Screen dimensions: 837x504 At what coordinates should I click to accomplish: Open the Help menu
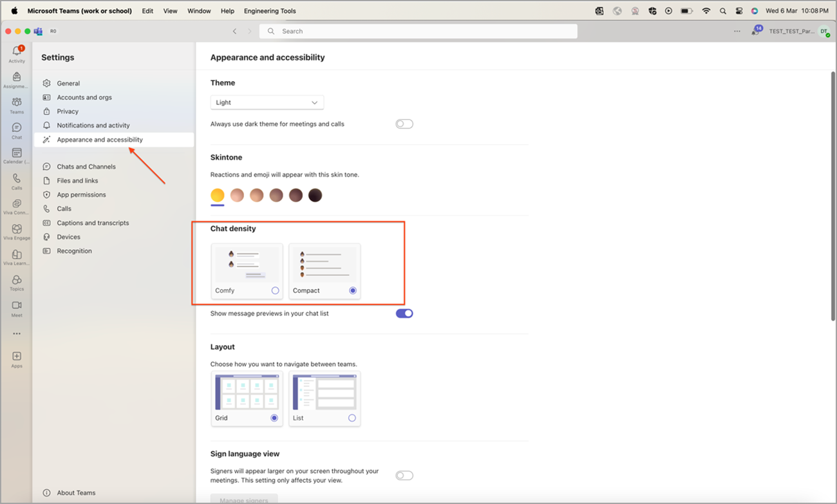click(227, 11)
